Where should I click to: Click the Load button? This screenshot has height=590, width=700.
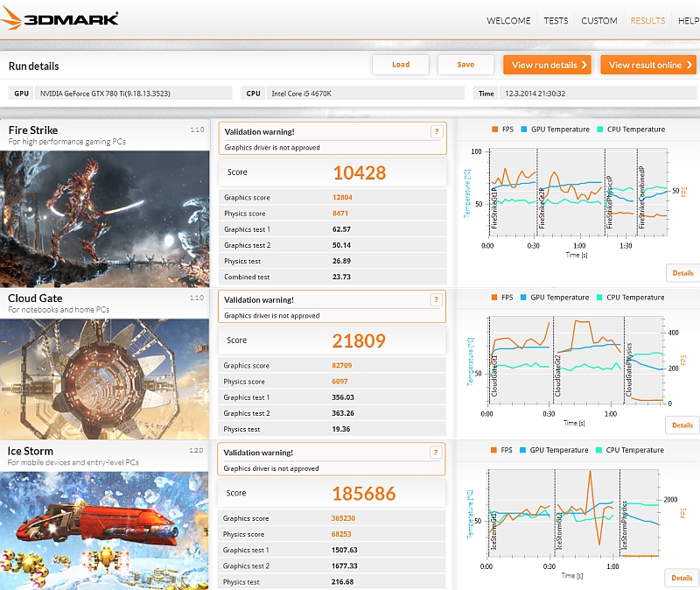(x=401, y=64)
